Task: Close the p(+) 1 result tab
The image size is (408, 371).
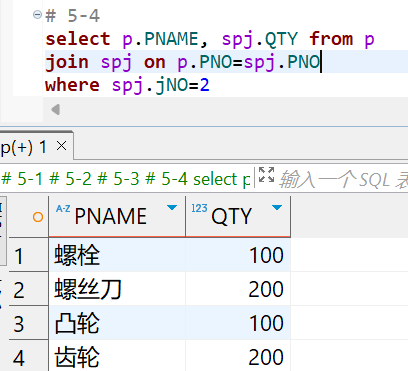Action: click(62, 146)
